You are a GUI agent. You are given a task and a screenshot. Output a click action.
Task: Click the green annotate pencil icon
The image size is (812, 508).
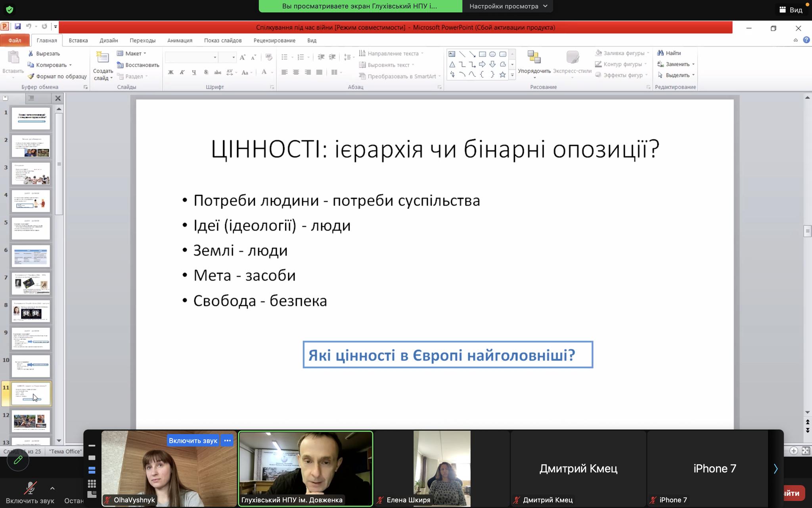pos(18,460)
